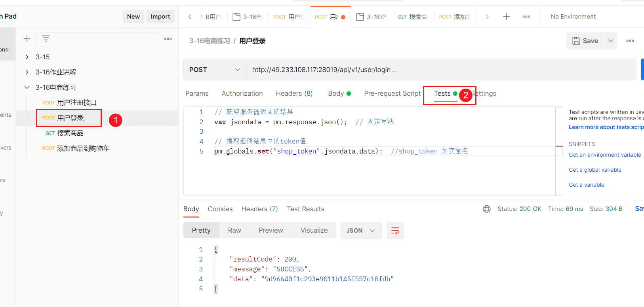Screen dimensions: 644x307
Task: Open the Save button dropdown arrow
Action: [610, 41]
